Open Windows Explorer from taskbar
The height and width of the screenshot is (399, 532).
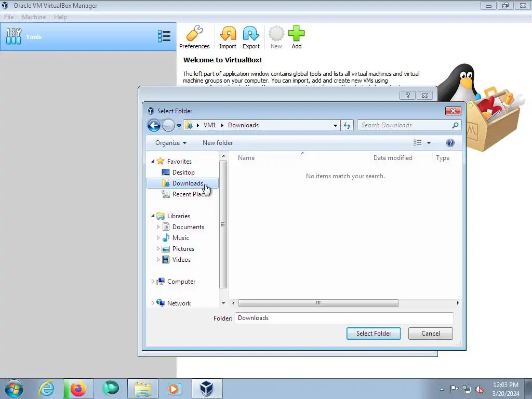pyautogui.click(x=143, y=389)
